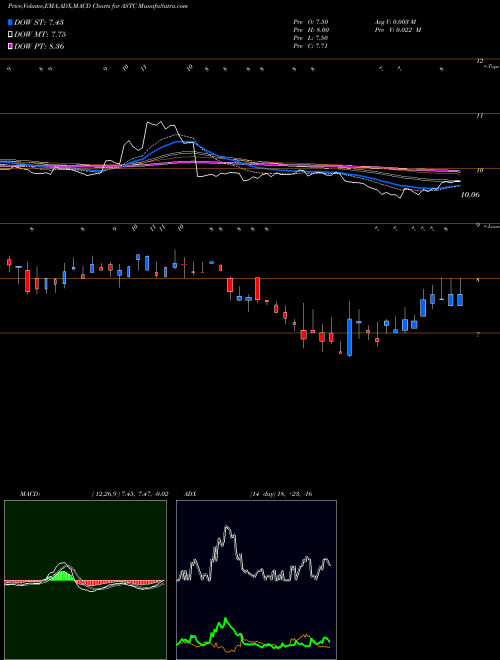Click the 'Pre O: 7.50' open value

311,22
